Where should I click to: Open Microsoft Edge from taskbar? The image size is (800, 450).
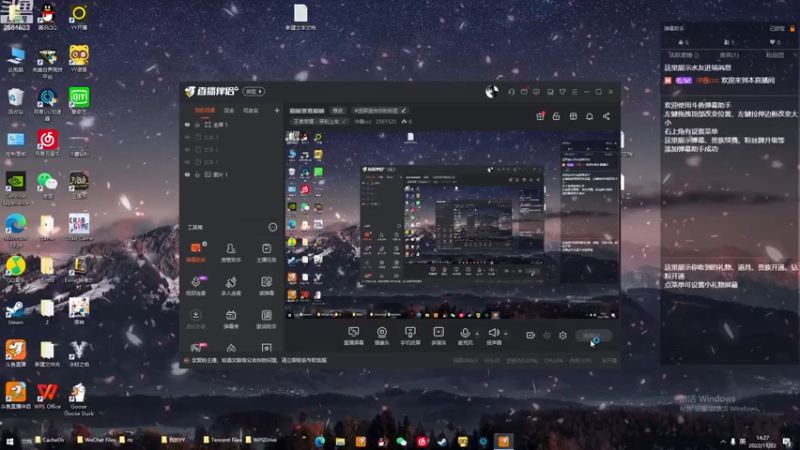click(320, 441)
